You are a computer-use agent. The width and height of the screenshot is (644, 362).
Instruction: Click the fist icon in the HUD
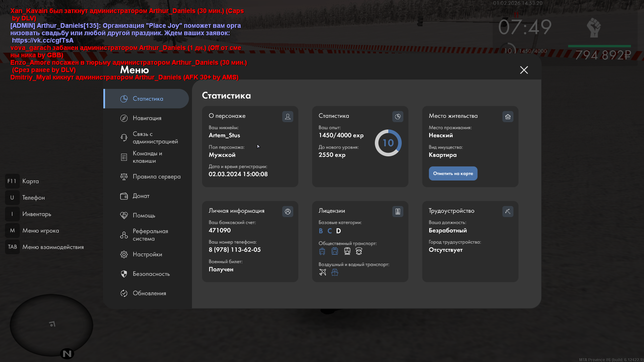(594, 28)
